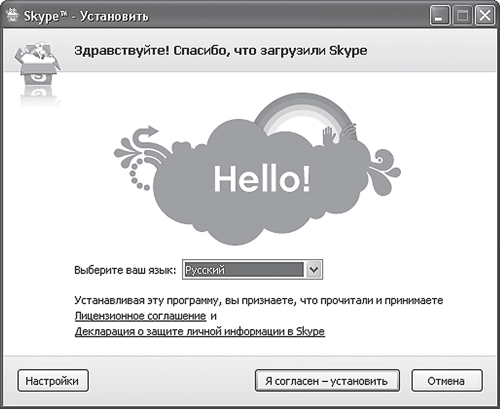Click the waving hand on the cloud

(x=329, y=136)
